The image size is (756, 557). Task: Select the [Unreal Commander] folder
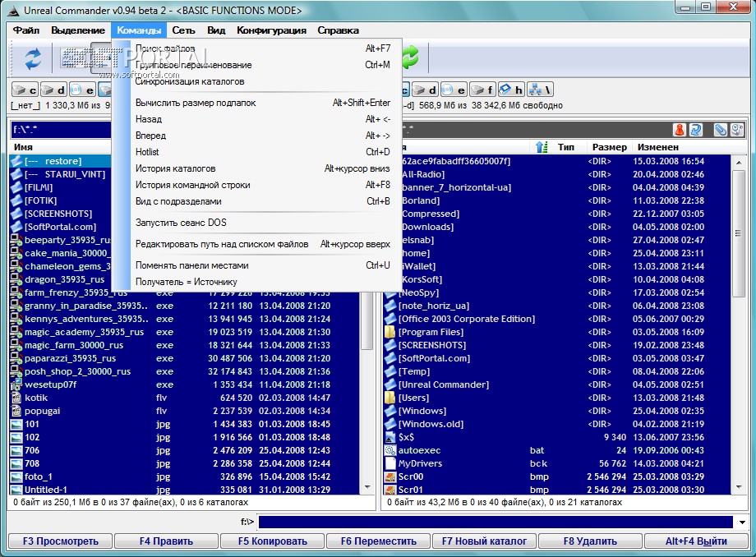point(557,384)
